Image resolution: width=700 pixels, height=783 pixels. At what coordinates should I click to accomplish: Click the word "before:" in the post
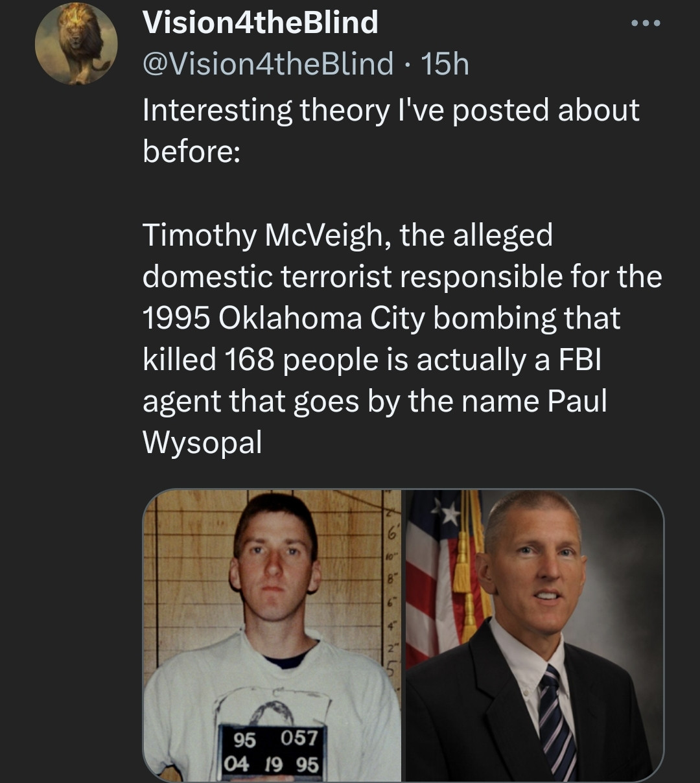[x=191, y=152]
